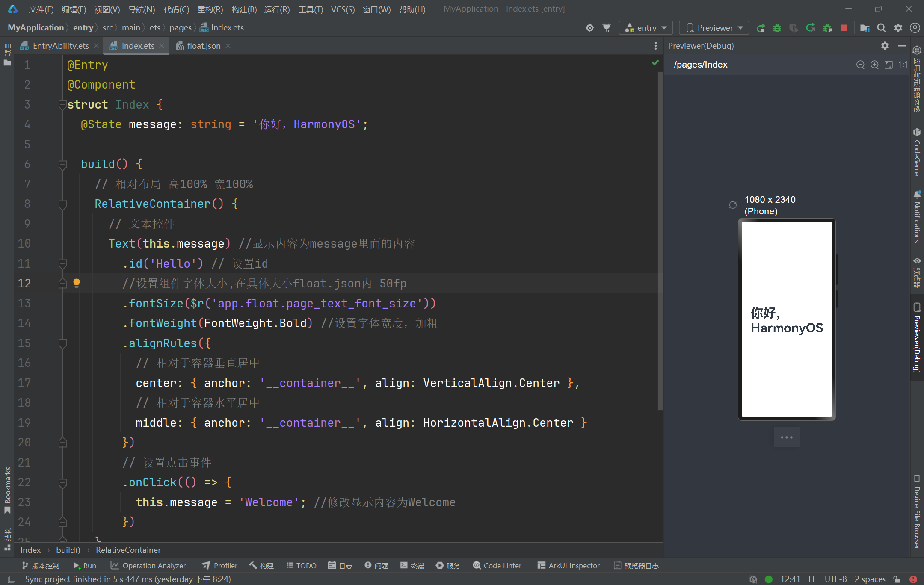The image size is (924, 585).
Task: Toggle the Device File Browser tool window
Action: [x=917, y=511]
